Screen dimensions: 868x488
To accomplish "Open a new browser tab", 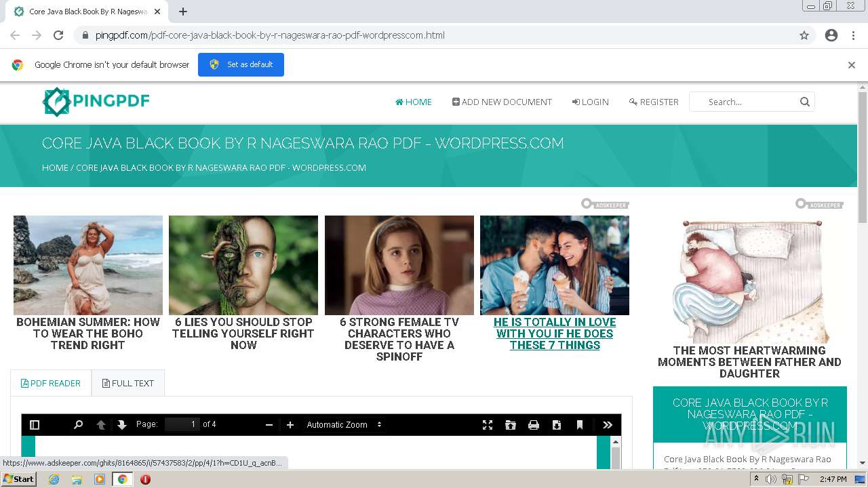I will tap(183, 12).
